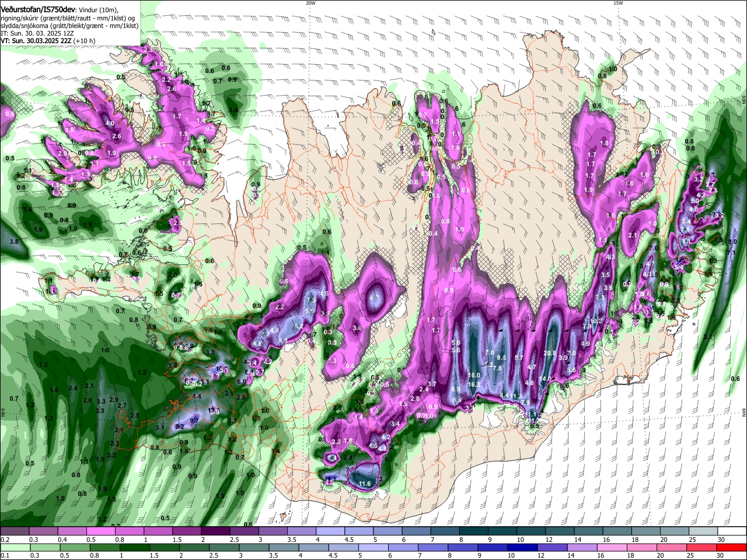Click the dark purple 2 swatch in the upper legend
The width and height of the screenshot is (747, 560).
point(215,531)
